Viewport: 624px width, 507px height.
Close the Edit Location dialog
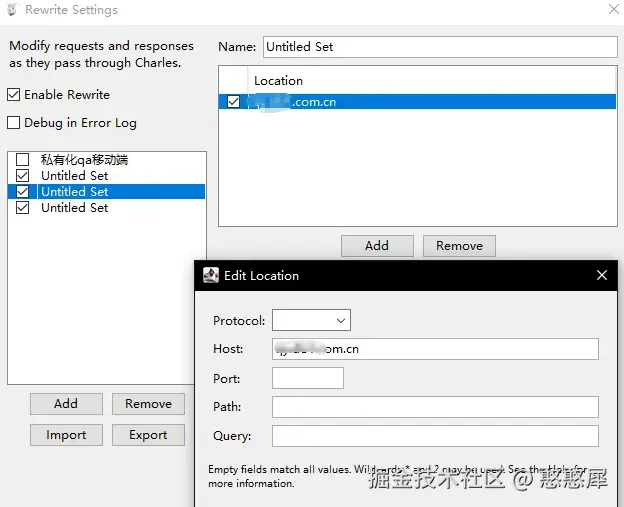pos(602,275)
